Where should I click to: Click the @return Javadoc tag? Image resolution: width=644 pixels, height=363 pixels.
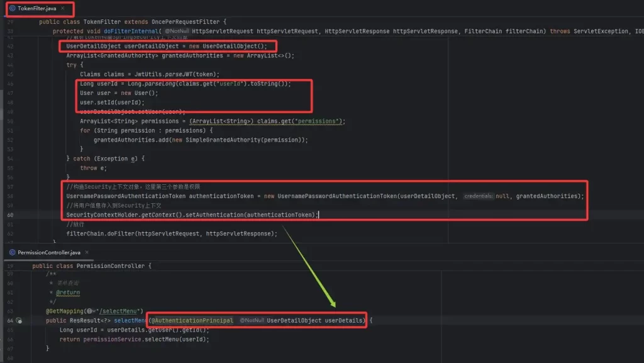tap(68, 293)
